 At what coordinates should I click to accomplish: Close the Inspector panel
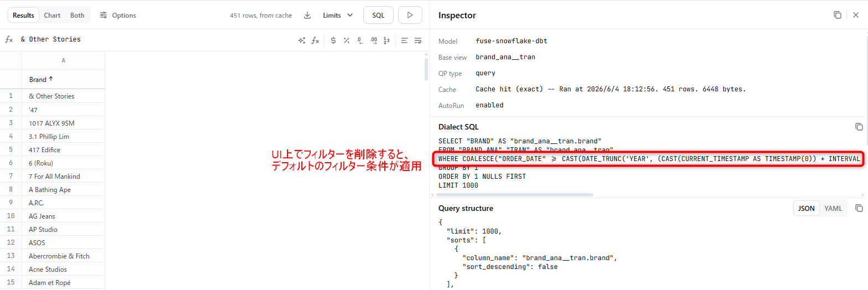(856, 15)
